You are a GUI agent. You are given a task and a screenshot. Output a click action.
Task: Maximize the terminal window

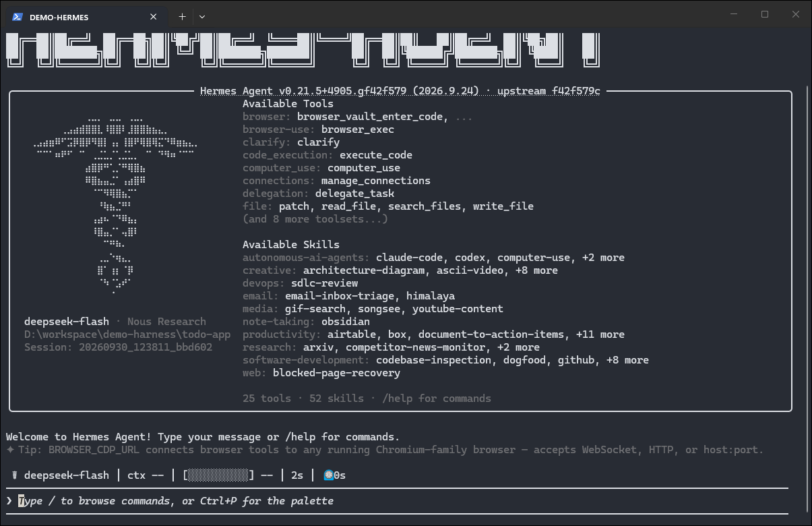tap(765, 14)
